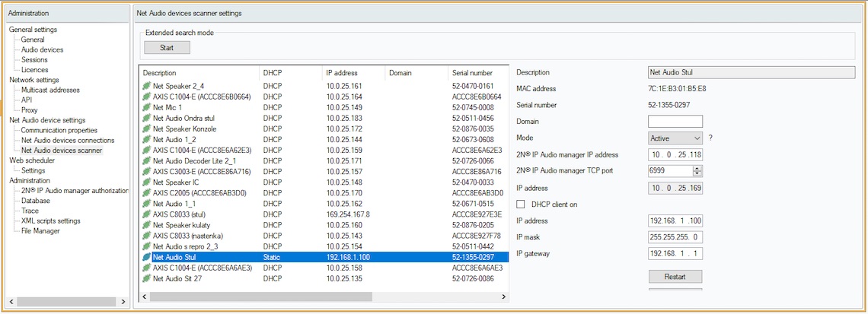The height and width of the screenshot is (314, 868).
Task: Click the device icon beside Net Audio 1_2
Action: point(147,140)
